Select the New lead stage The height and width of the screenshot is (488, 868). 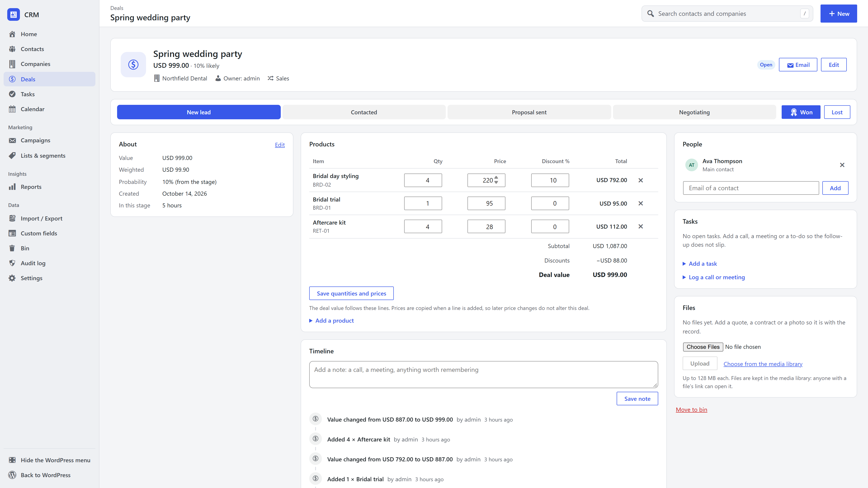pyautogui.click(x=199, y=112)
